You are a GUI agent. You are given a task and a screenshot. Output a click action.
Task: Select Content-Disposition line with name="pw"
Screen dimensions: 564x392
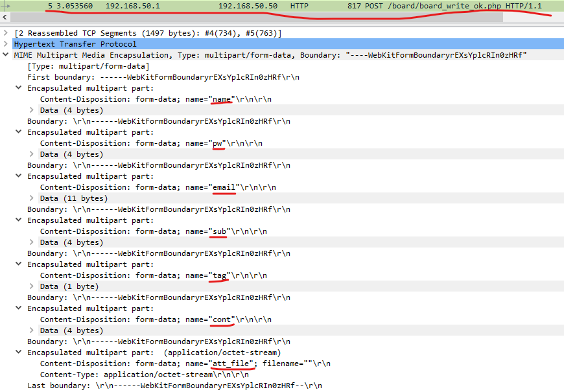(151, 143)
